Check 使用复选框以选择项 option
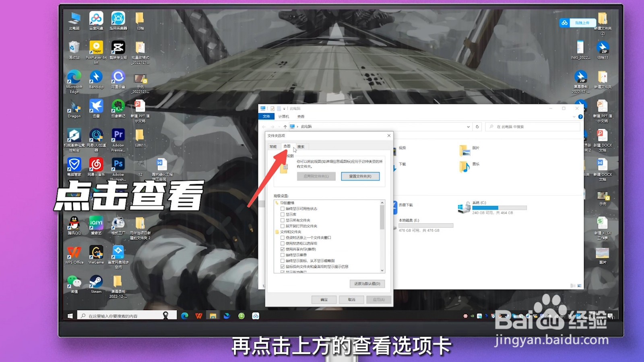Viewport: 644px width, 362px height. click(x=283, y=243)
